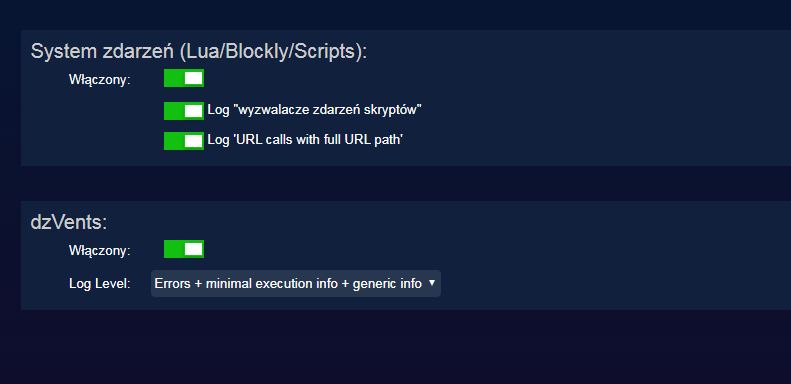Toggle Log "wyzwalacze zdarzeń skryptów" switch
The height and width of the screenshot is (384, 791).
tap(184, 111)
